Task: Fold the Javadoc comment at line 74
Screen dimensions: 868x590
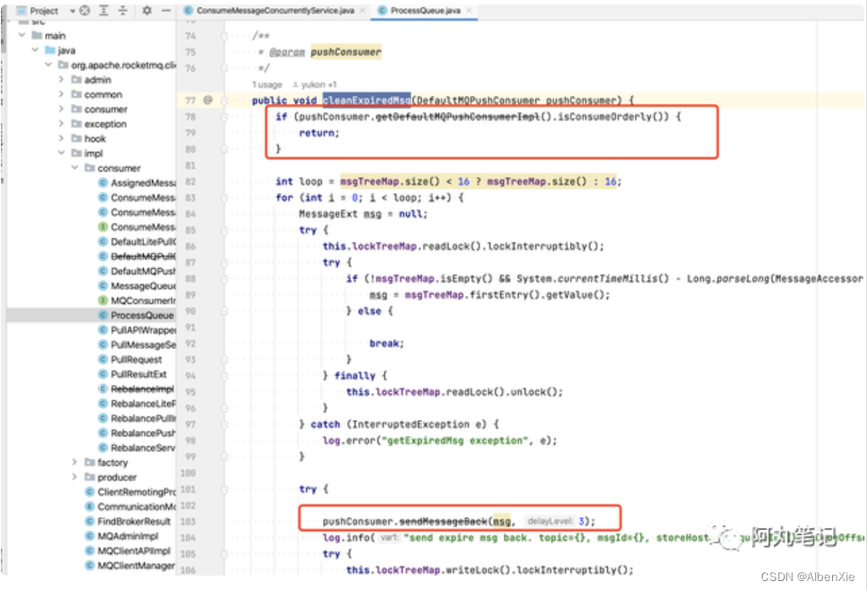Action: (x=224, y=36)
